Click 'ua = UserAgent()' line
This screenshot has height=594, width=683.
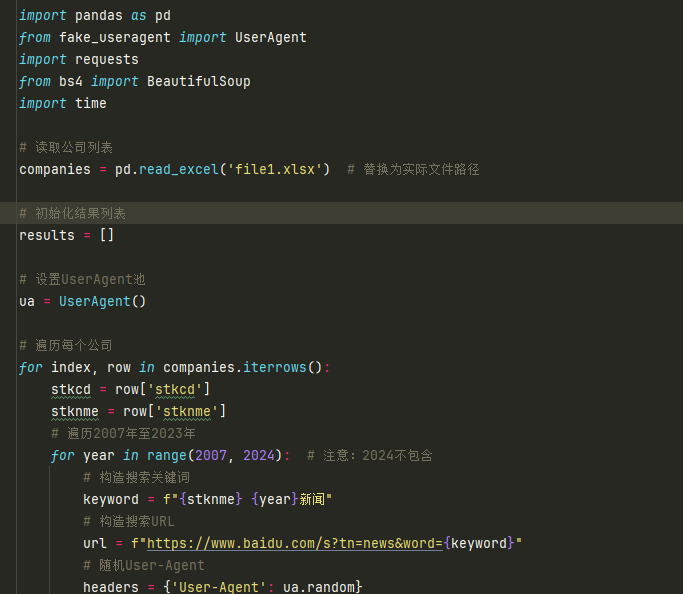[83, 301]
